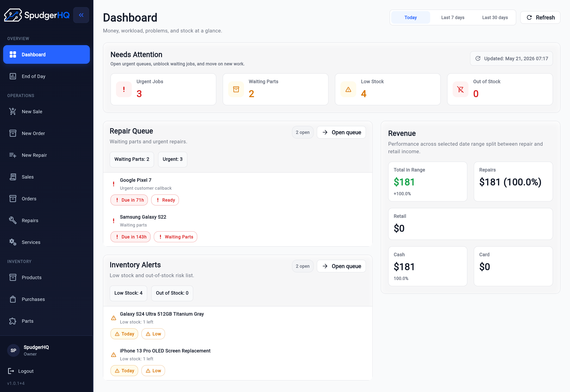Screen dimensions: 570x392
Task: Click the Card $0 revenue card
Action: pyautogui.click(x=513, y=266)
